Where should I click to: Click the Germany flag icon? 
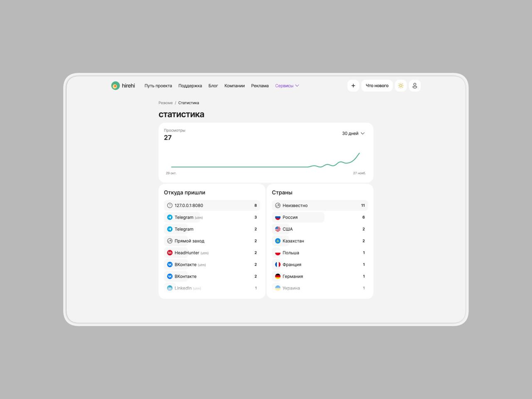click(x=278, y=276)
